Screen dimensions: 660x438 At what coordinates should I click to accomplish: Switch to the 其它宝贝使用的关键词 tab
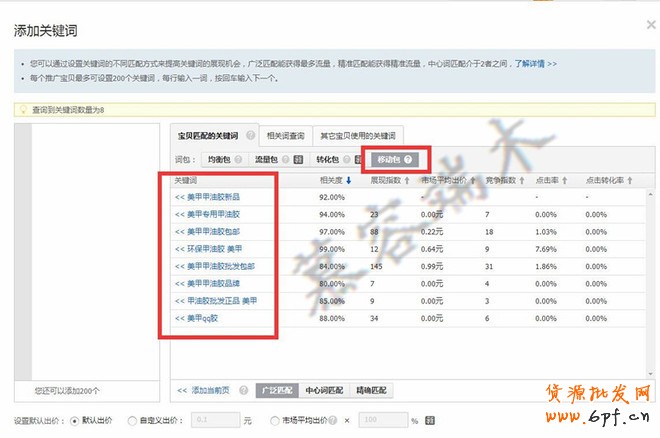pyautogui.click(x=357, y=136)
